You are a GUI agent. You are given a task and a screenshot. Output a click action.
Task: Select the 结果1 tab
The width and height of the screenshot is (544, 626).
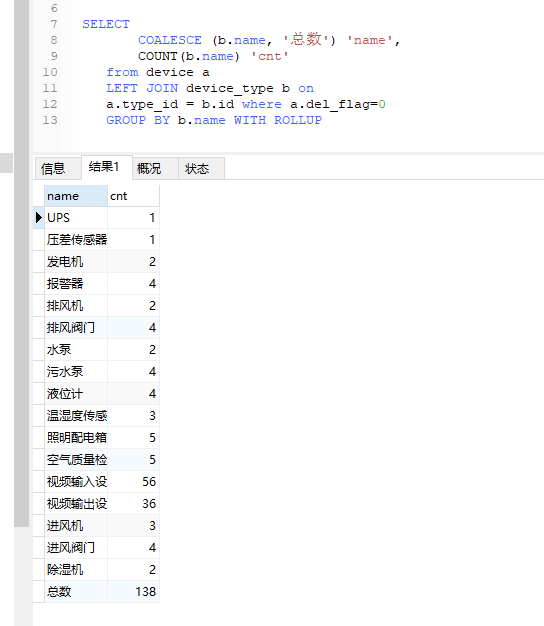coord(107,167)
